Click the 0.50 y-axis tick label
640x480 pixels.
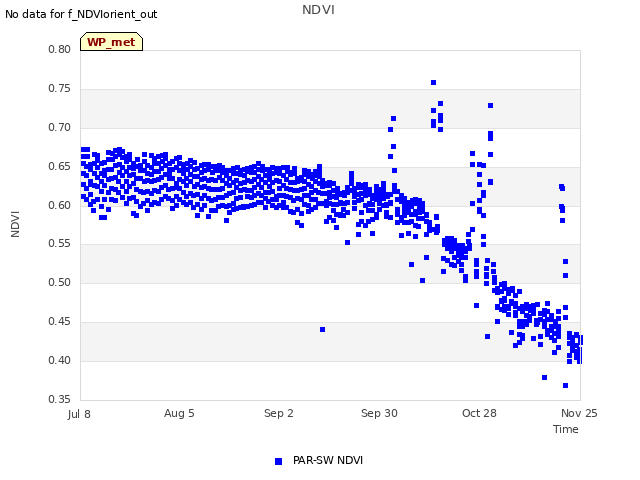point(60,282)
